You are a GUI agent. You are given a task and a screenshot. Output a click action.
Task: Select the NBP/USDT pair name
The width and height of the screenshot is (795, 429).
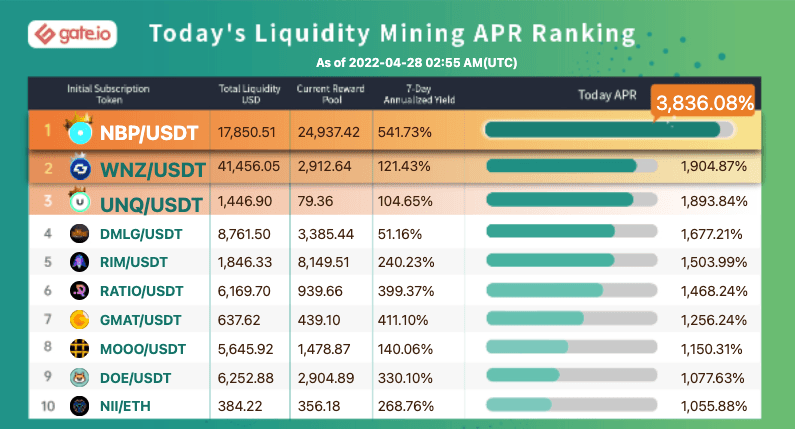coord(152,133)
